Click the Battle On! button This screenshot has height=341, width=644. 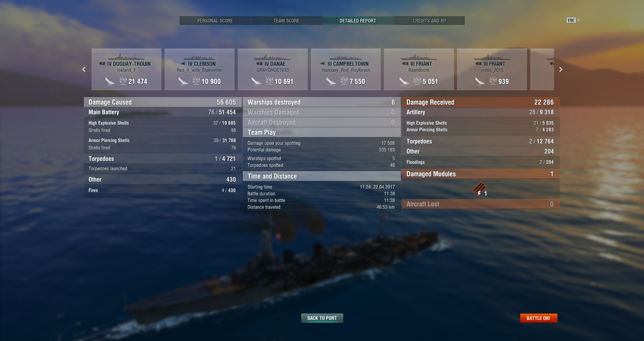point(539,318)
